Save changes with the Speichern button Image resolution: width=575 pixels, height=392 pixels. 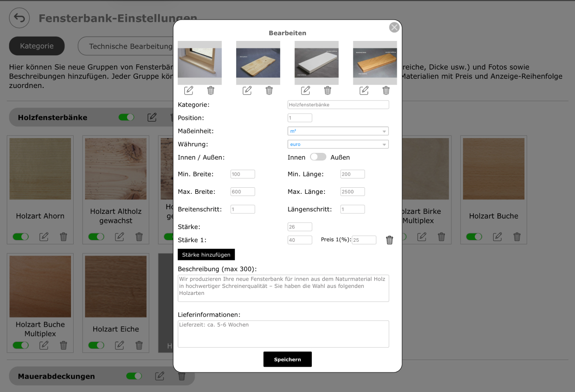[x=287, y=359]
